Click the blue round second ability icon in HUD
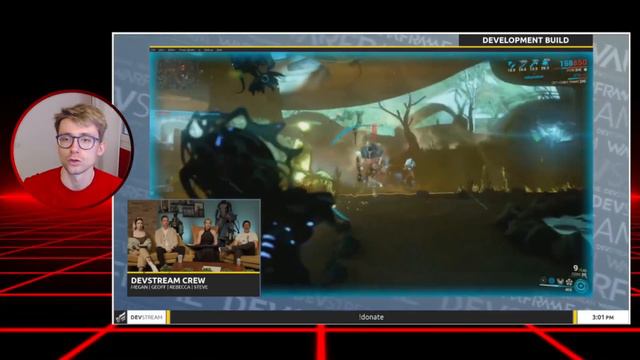 click(551, 280)
